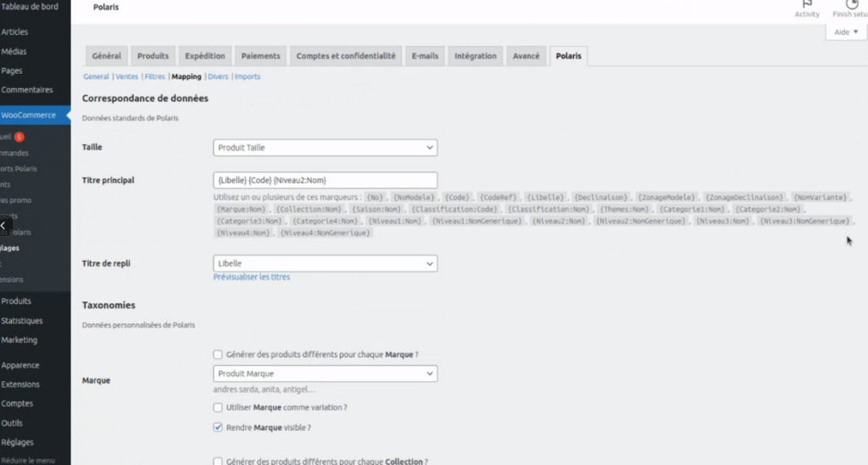Open the Titre de repli dropdown
This screenshot has width=868, height=465.
click(x=325, y=264)
